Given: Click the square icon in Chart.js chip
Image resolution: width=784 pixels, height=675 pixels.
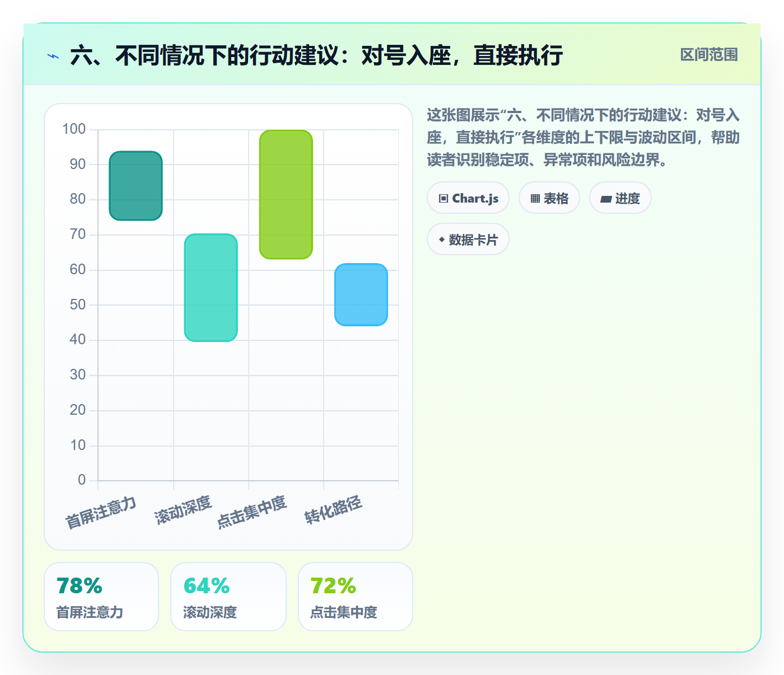Looking at the screenshot, I should pos(444,199).
